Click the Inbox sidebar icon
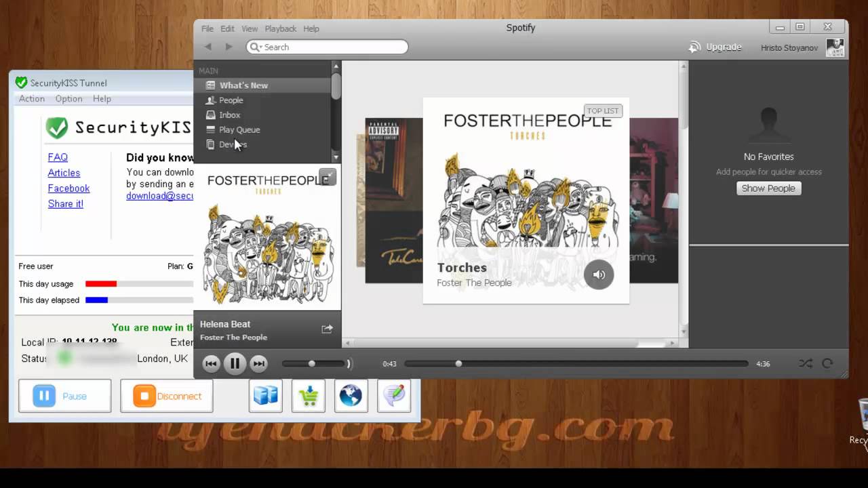This screenshot has height=488, width=868. tap(210, 115)
